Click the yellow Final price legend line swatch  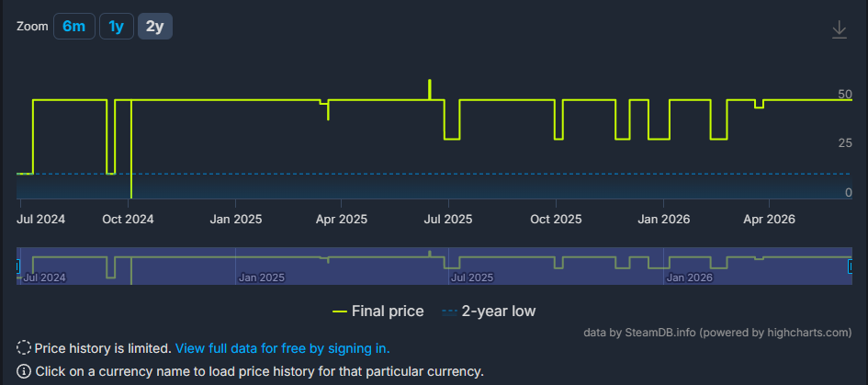[339, 311]
